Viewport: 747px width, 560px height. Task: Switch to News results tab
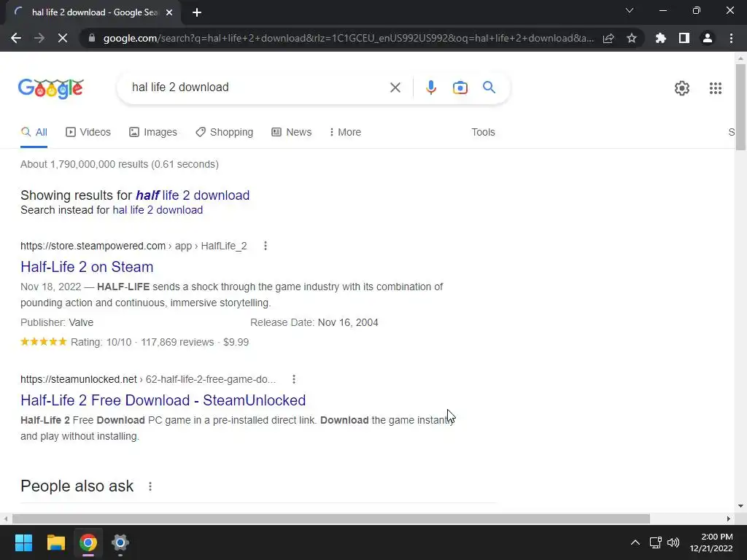tap(292, 133)
